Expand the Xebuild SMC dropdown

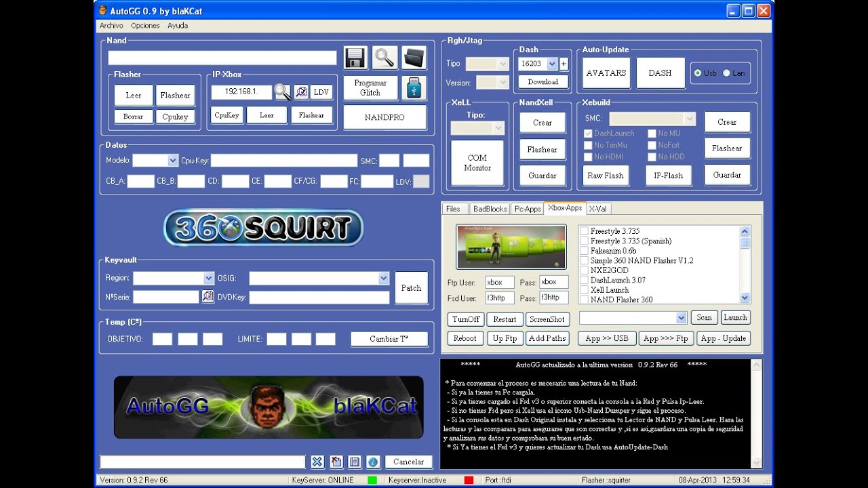pos(690,119)
